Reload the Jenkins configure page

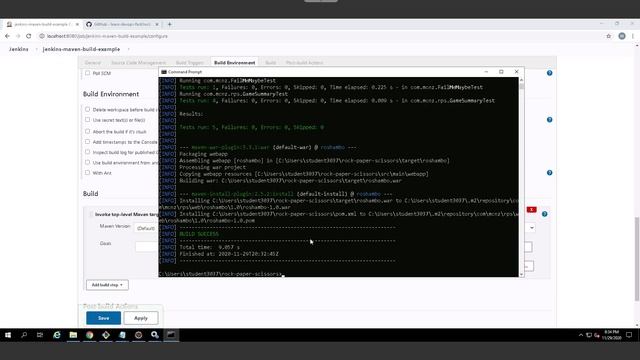pyautogui.click(x=29, y=36)
